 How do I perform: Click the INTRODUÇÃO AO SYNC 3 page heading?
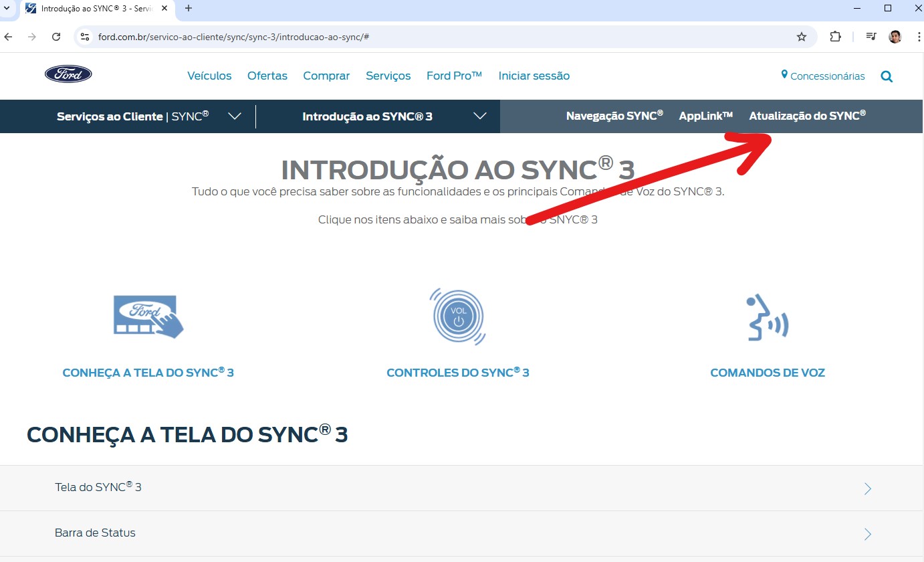[x=458, y=170]
